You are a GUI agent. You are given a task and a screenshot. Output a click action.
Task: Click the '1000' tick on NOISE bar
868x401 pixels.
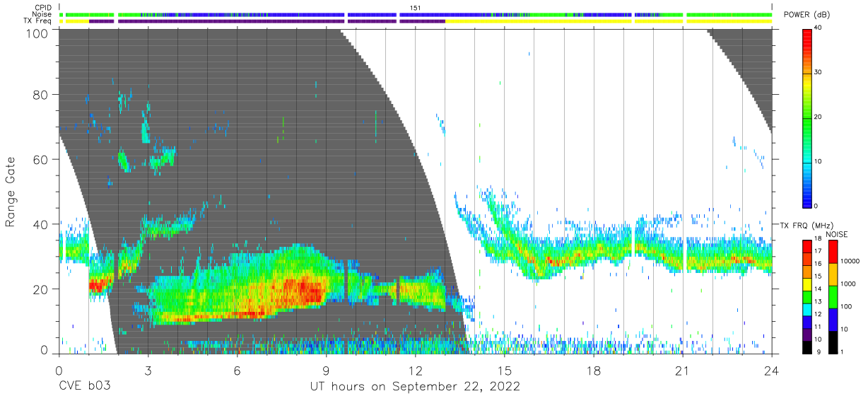[x=848, y=284]
